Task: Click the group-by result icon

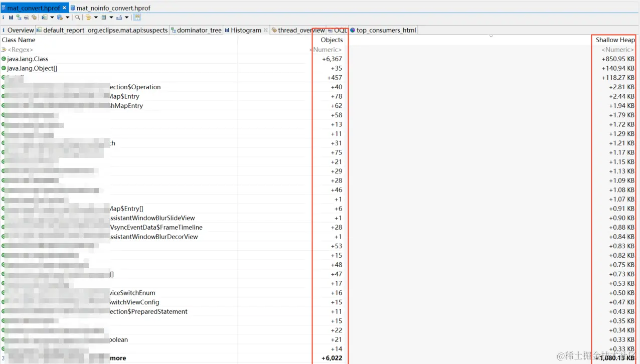Action: (88, 17)
